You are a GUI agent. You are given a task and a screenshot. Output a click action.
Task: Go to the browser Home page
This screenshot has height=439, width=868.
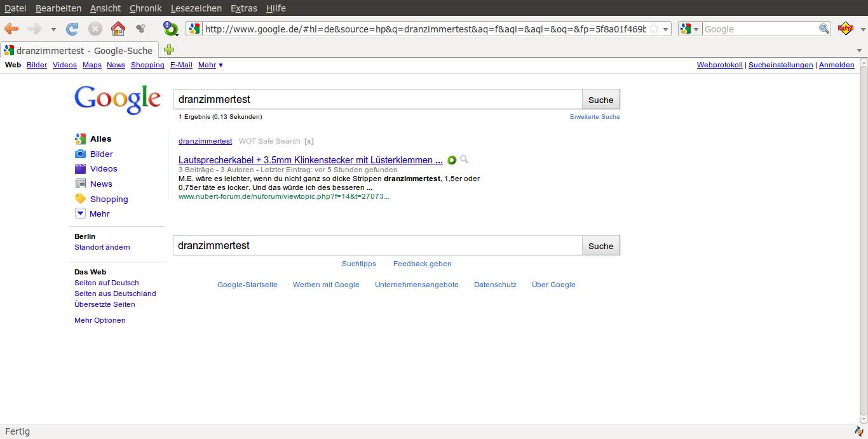pos(118,29)
